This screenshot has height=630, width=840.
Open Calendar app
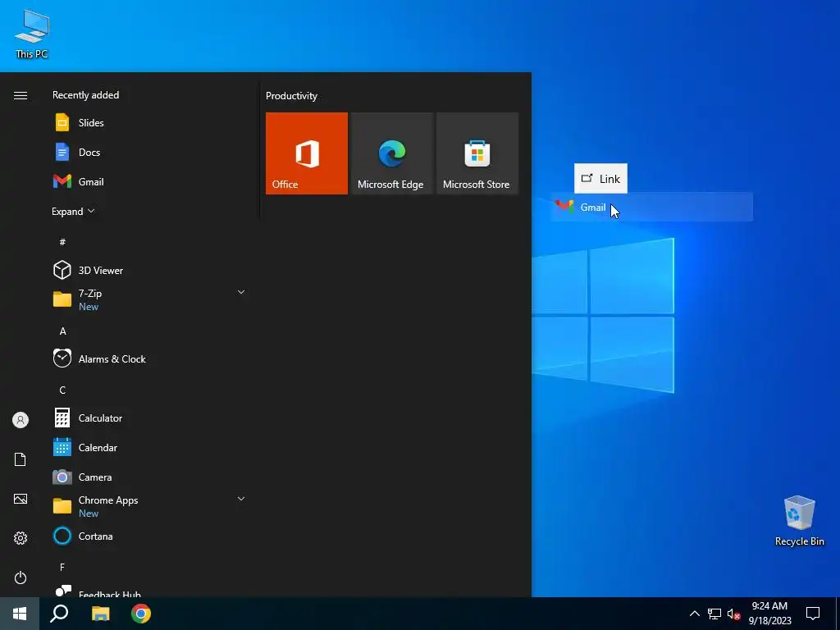coord(150,447)
